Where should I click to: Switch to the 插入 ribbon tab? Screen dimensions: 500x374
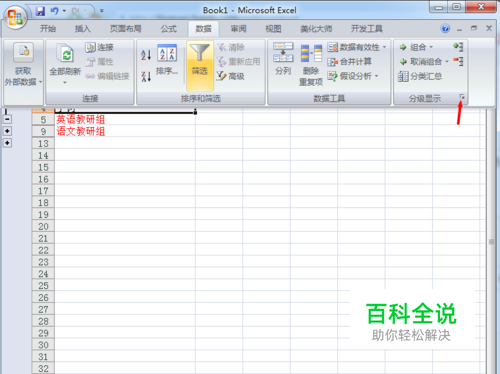click(83, 29)
